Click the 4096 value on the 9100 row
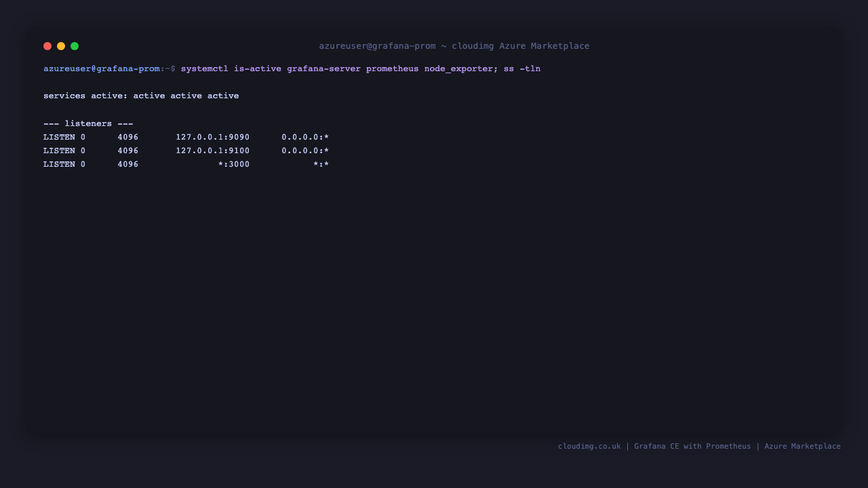 pyautogui.click(x=128, y=150)
